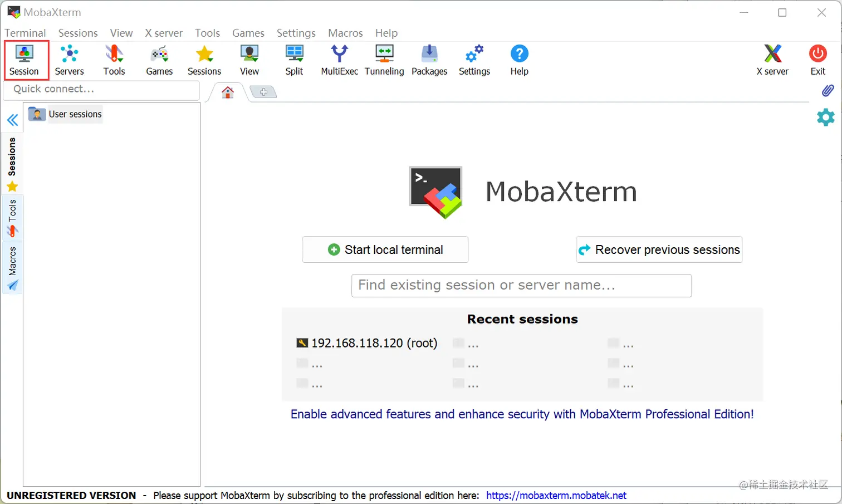Click the Sessions star toolbar icon
The image size is (842, 504).
pyautogui.click(x=204, y=60)
